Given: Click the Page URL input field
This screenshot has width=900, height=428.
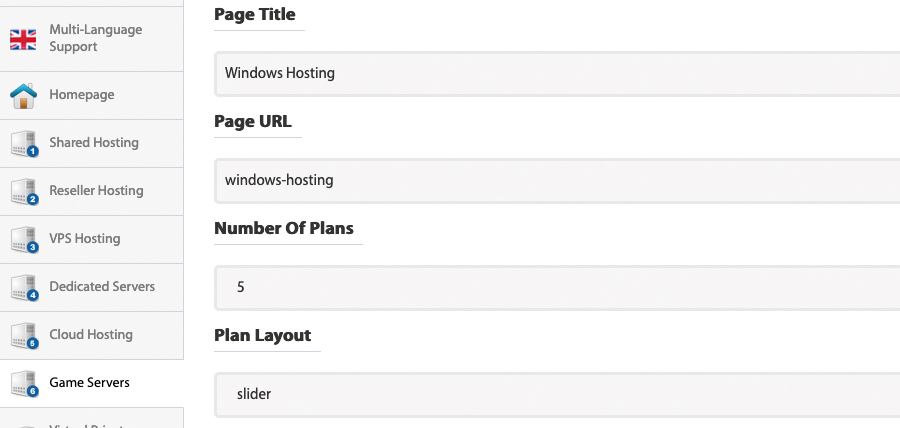Looking at the screenshot, I should 557,181.
